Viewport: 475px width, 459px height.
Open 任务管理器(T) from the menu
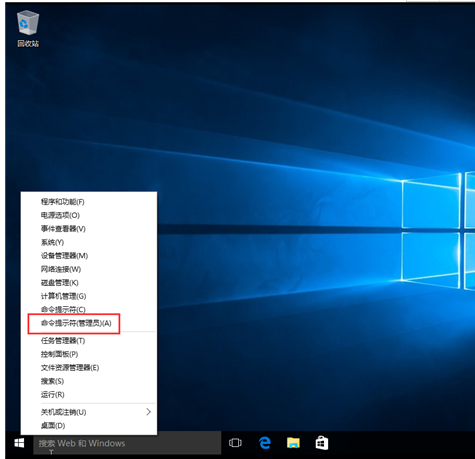tap(89, 341)
